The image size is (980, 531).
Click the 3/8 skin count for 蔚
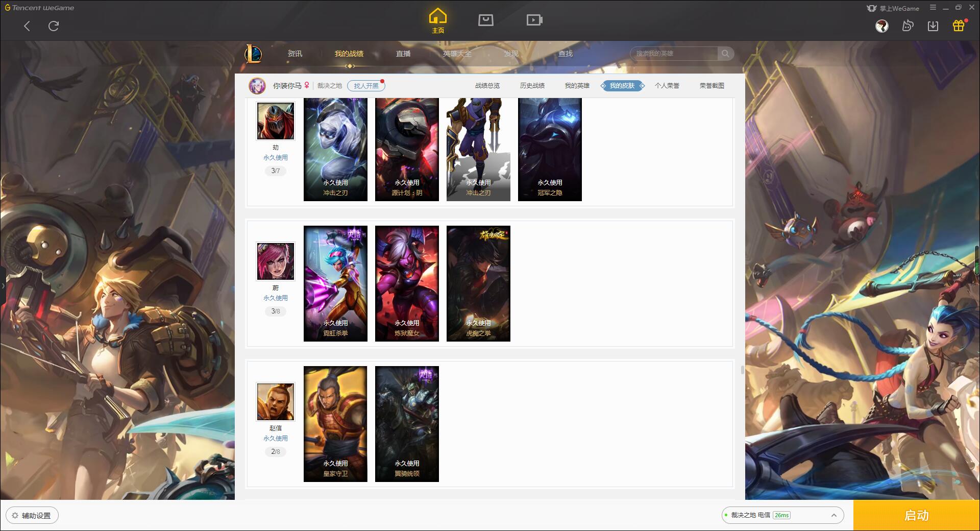point(276,311)
